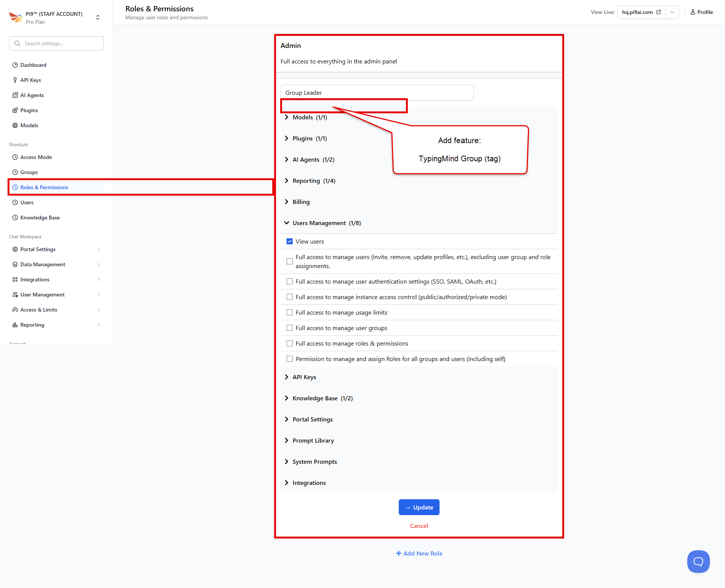This screenshot has height=588, width=725.
Task: Open Data Management sidebar menu
Action: [x=56, y=264]
